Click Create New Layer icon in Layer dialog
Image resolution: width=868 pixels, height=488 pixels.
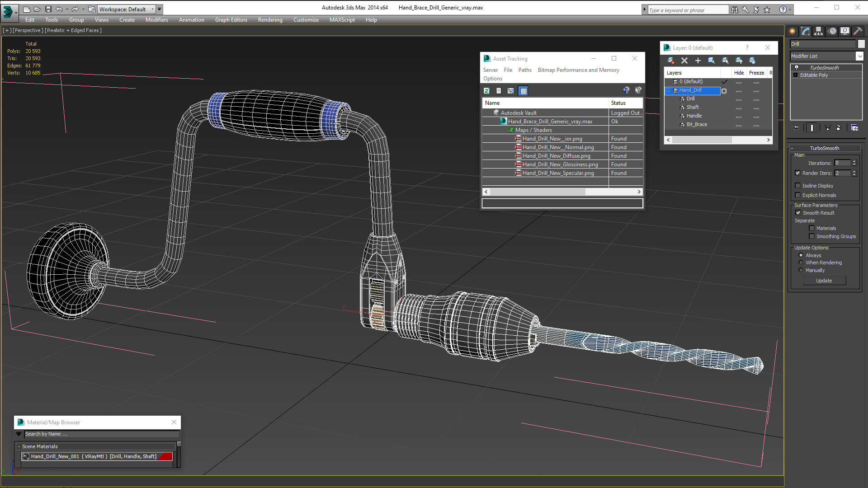pos(671,61)
